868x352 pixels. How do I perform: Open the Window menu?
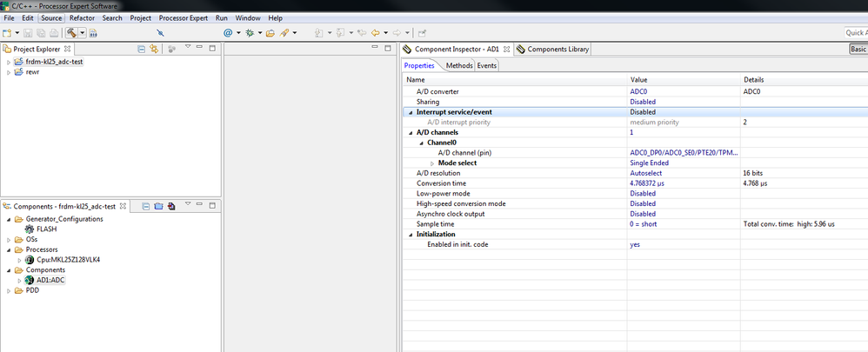[248, 17]
